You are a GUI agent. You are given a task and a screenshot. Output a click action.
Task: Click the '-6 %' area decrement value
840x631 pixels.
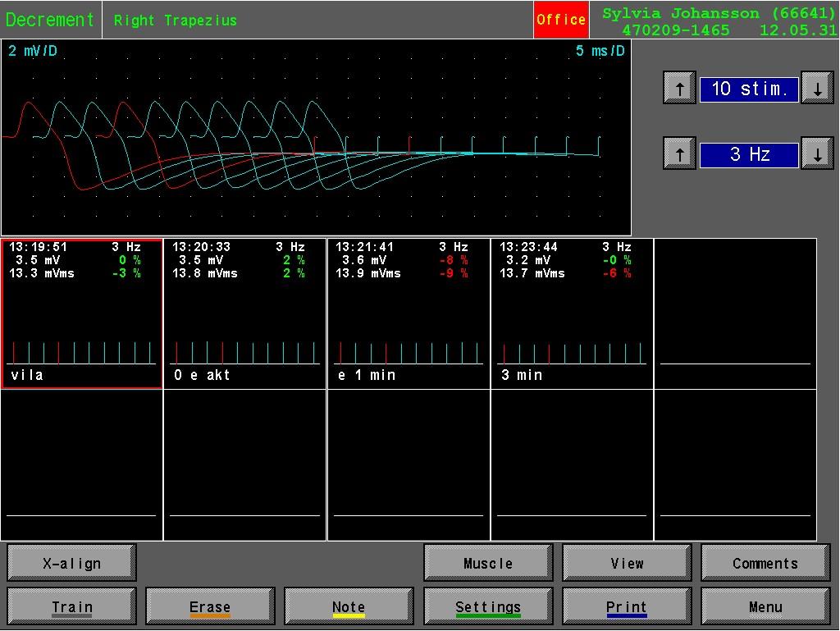[x=617, y=273]
